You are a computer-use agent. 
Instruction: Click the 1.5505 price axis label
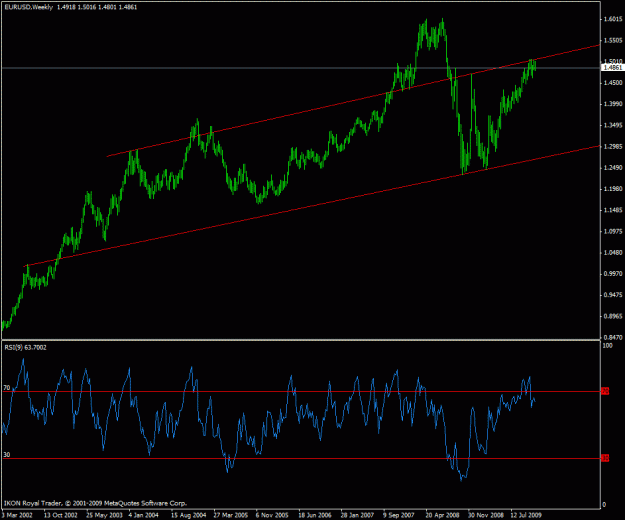[x=613, y=40]
